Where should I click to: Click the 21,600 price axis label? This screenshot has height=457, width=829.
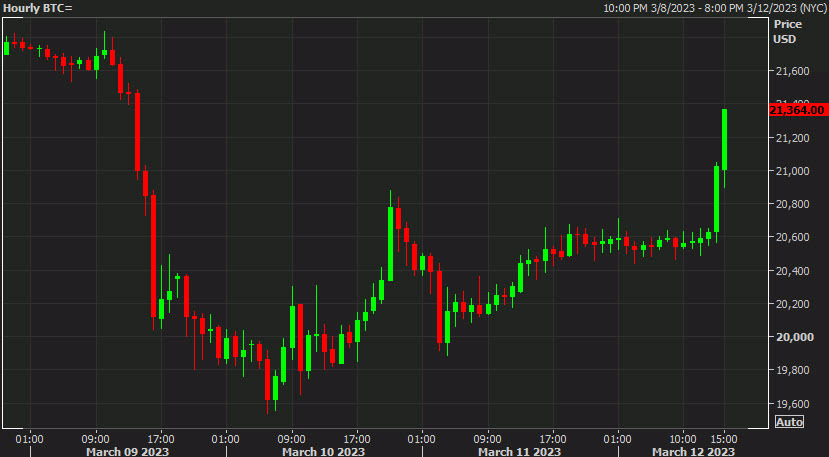click(x=791, y=71)
